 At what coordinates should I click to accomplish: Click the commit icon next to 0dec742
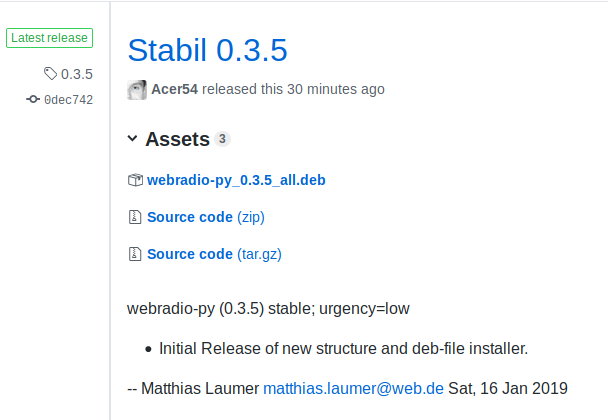coord(33,99)
